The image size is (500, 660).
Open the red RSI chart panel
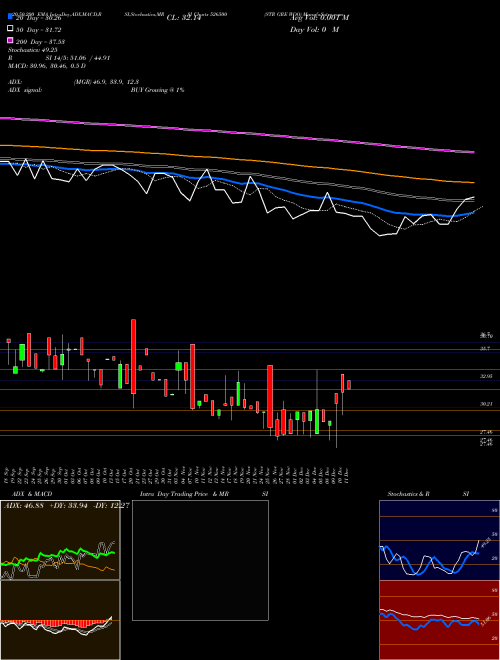[439, 620]
